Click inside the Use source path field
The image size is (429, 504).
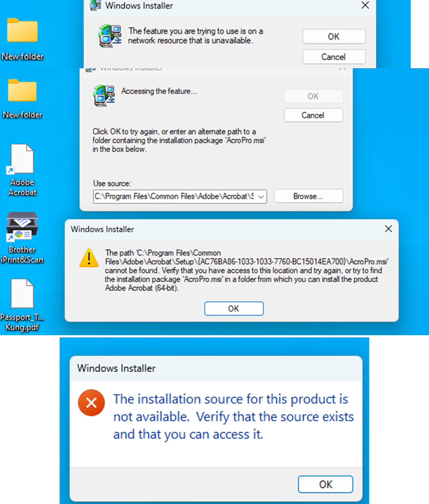[x=174, y=197]
